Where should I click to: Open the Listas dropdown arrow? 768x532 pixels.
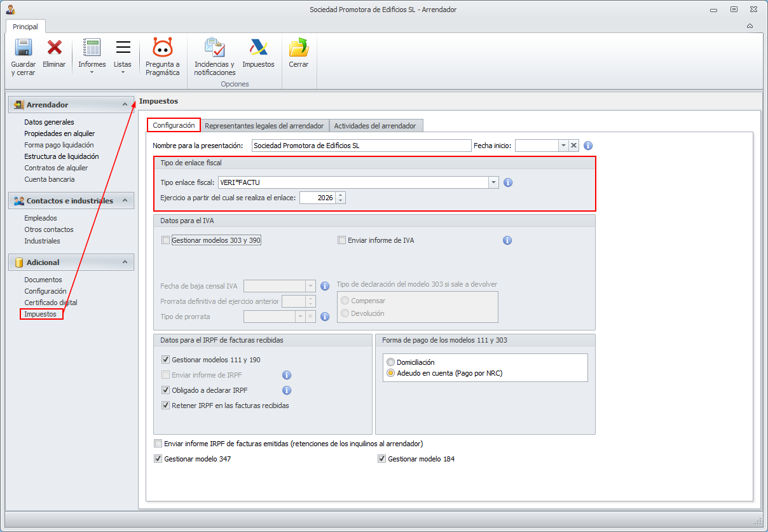pos(123,72)
